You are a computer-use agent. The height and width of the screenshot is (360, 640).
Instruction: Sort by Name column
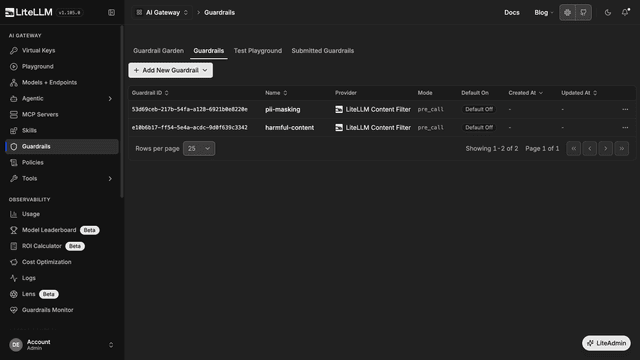click(x=276, y=93)
